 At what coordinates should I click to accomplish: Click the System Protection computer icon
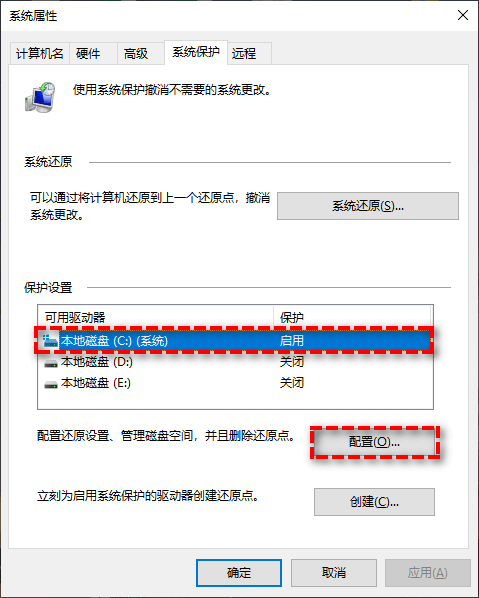tap(40, 97)
